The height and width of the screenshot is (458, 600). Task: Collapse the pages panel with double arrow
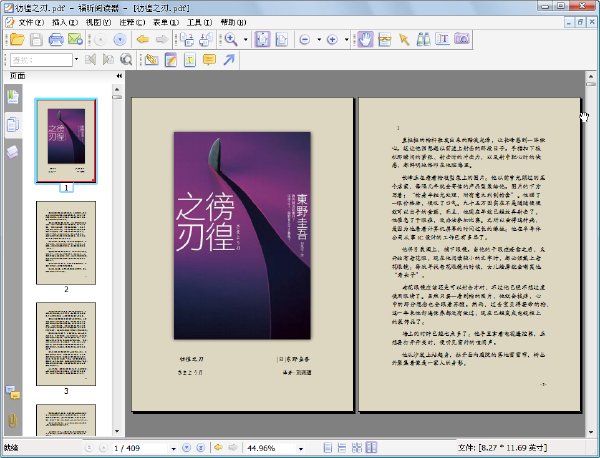119,76
